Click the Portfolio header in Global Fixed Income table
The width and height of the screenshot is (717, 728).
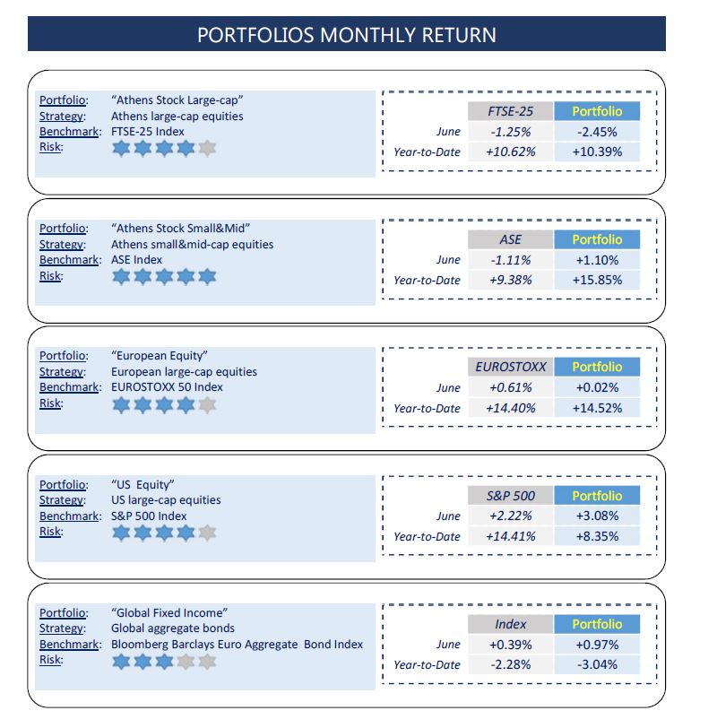(597, 624)
